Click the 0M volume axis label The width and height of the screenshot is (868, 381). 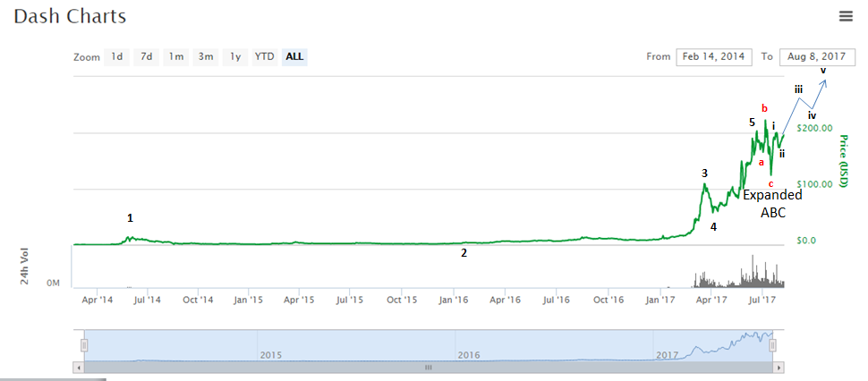(x=53, y=284)
